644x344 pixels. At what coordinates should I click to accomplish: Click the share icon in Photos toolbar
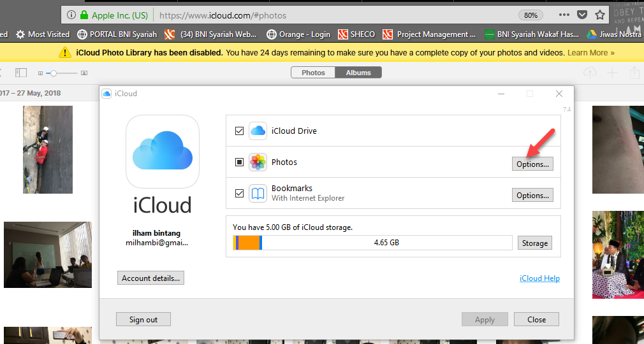[x=634, y=72]
